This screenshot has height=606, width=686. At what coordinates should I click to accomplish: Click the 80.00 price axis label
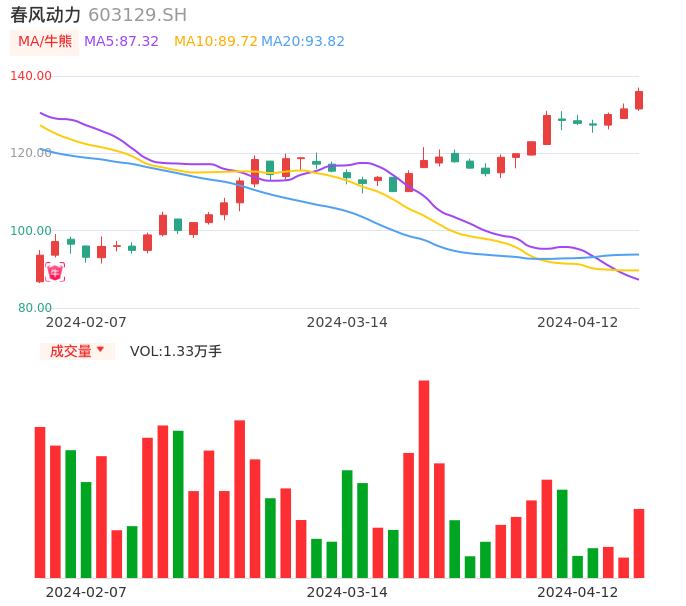pyautogui.click(x=34, y=308)
